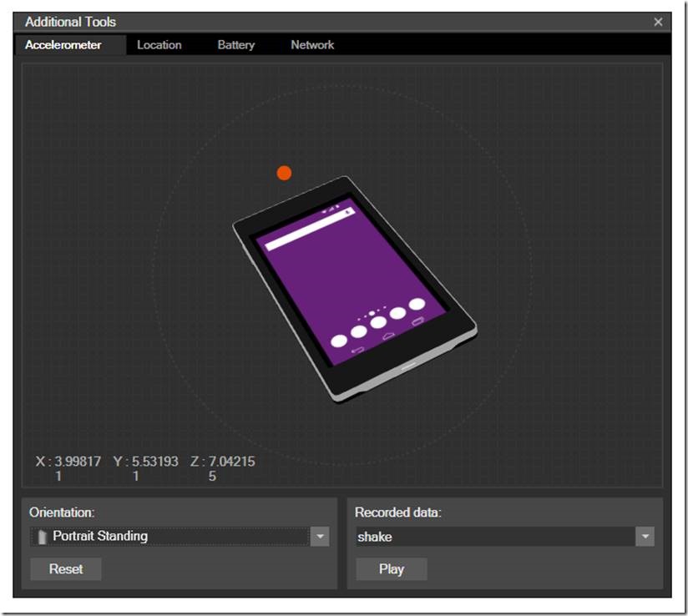The image size is (688, 616).
Task: Switch to the Location tab
Action: (159, 45)
